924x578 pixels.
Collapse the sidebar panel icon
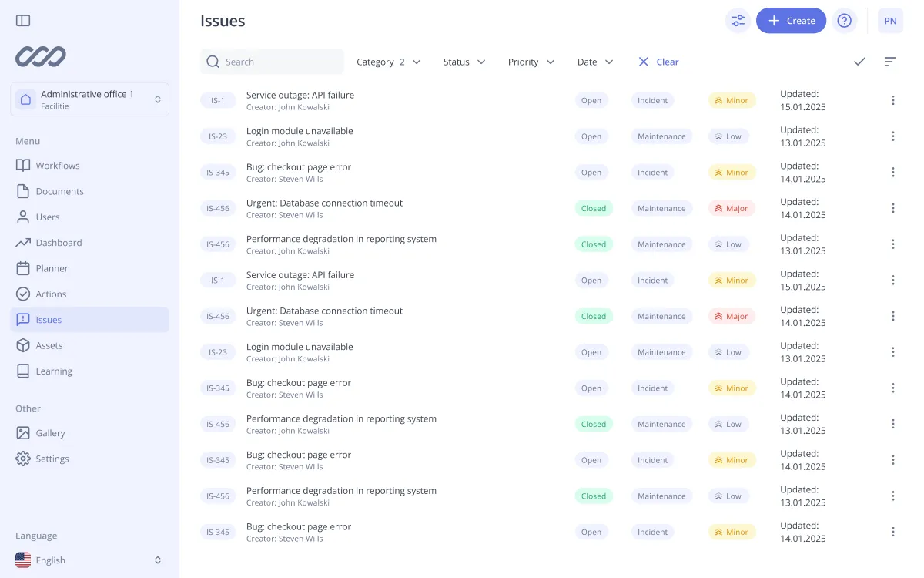23,21
